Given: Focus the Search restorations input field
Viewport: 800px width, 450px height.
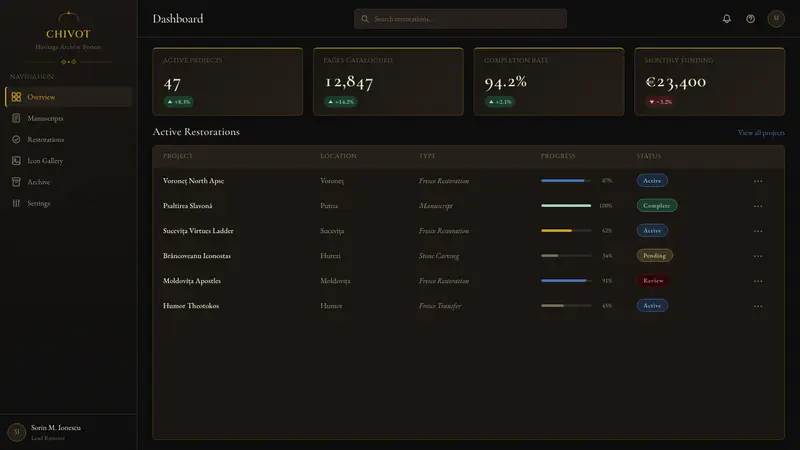Looking at the screenshot, I should (460, 19).
